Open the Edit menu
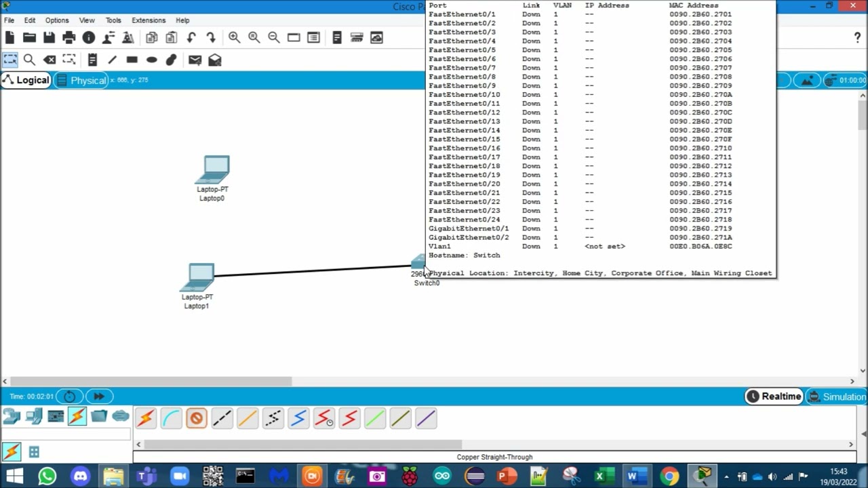The height and width of the screenshot is (488, 868). click(x=30, y=20)
